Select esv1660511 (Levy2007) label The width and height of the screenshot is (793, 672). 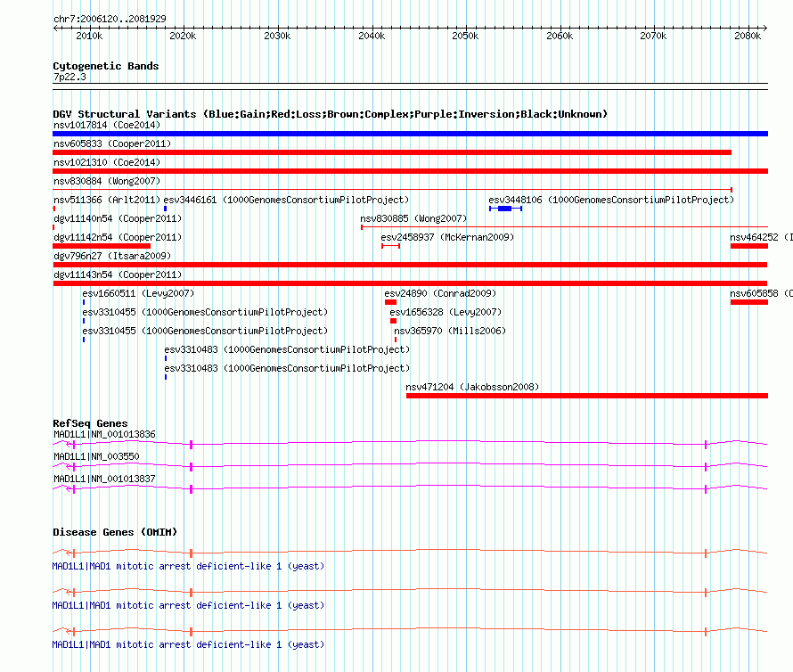pyautogui.click(x=138, y=293)
